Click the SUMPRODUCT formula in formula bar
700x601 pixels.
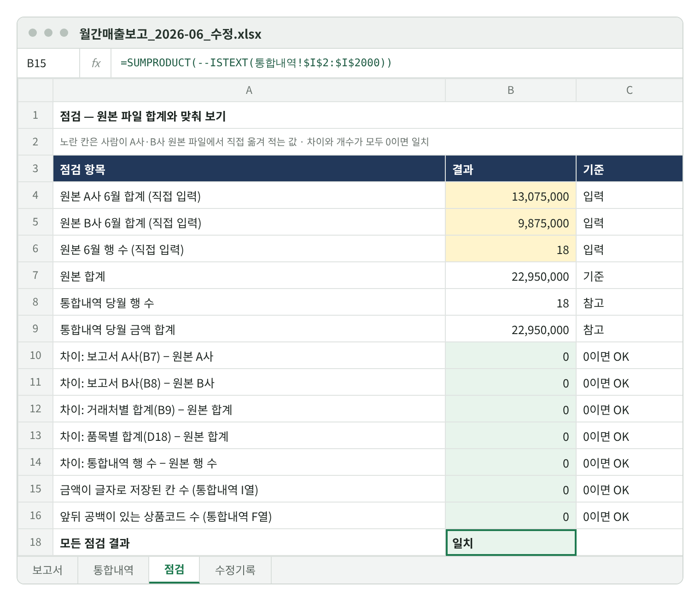(x=256, y=63)
